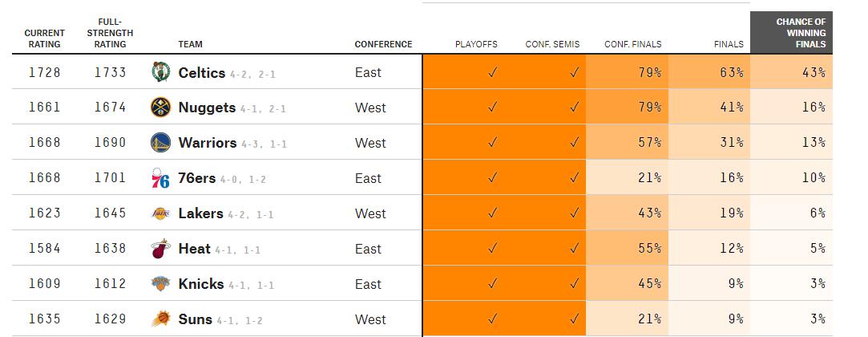Image resolution: width=868 pixels, height=337 pixels.
Task: Sort by Full-Strength Rating column header
Action: (x=111, y=33)
